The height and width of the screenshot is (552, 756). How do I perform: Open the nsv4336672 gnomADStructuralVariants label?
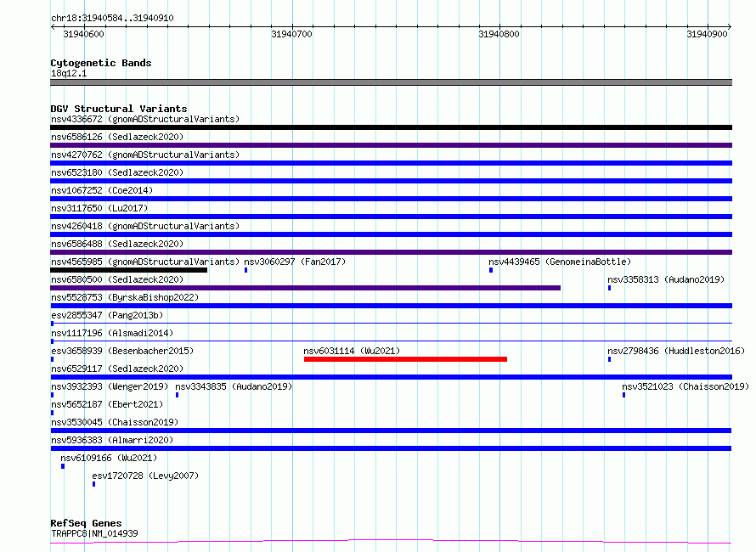[145, 119]
